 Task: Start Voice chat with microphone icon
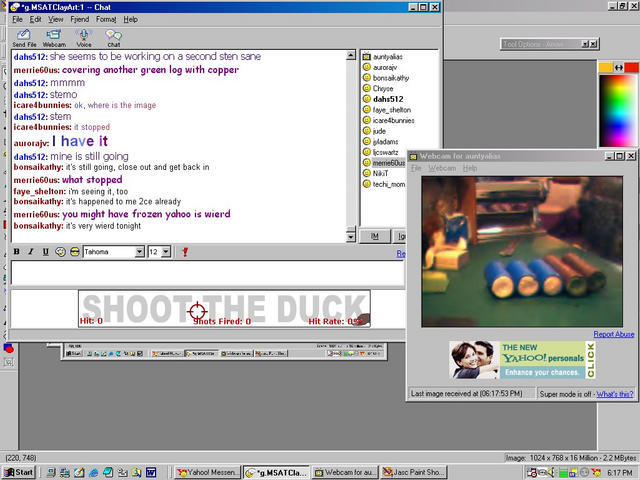[84, 38]
